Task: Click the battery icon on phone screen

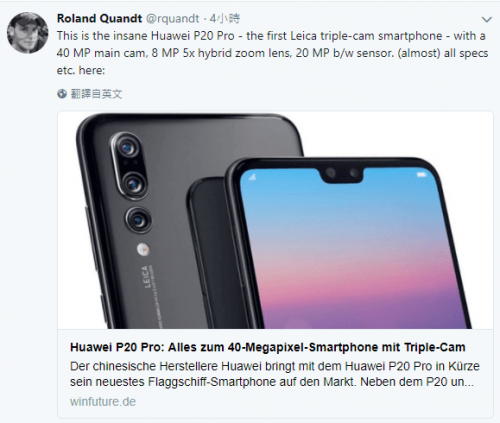Action: tap(421, 174)
